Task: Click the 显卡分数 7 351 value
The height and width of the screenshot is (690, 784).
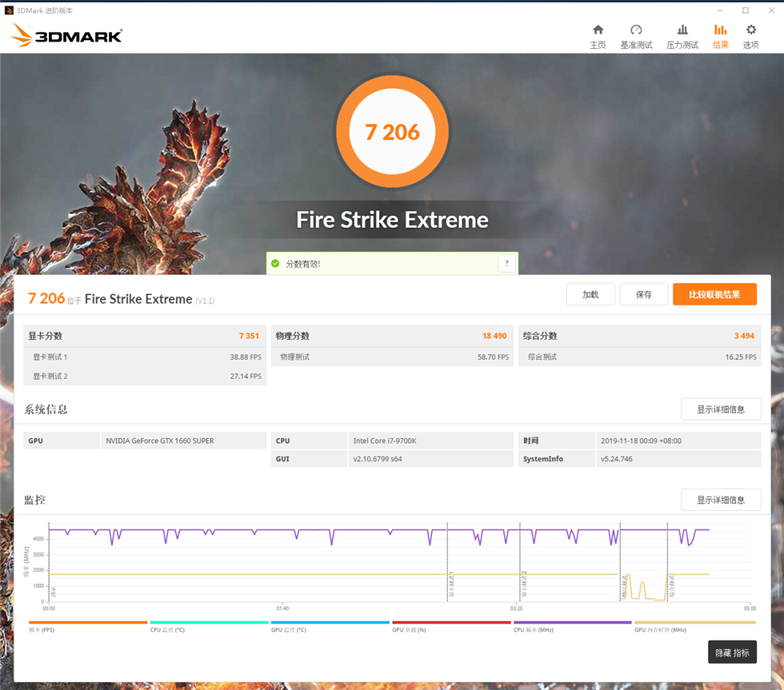Action: tap(249, 336)
